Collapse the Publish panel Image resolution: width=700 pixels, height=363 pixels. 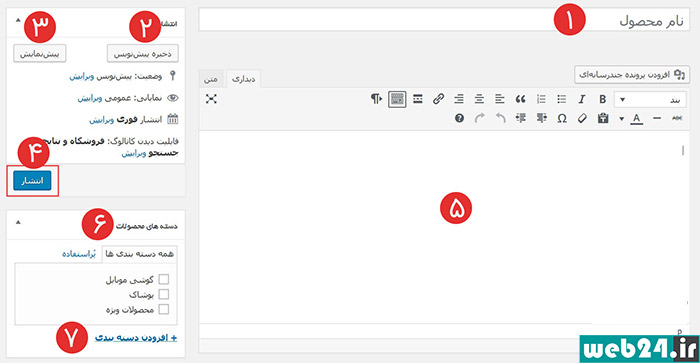[18, 20]
